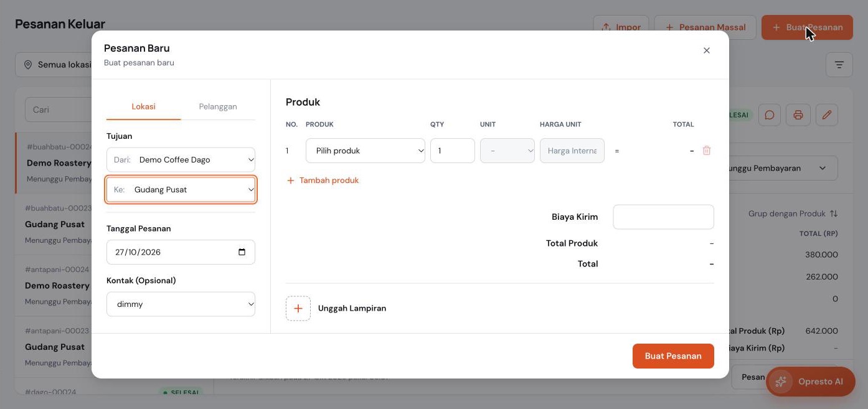The height and width of the screenshot is (409, 868).
Task: Click the Buat Pesanan submit button
Action: tap(673, 356)
